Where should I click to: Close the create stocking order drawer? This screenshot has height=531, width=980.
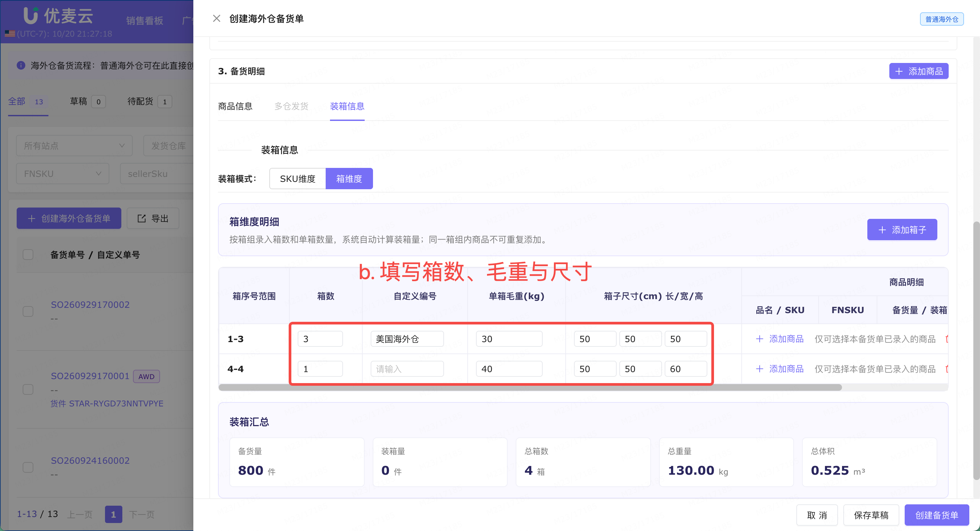(216, 18)
